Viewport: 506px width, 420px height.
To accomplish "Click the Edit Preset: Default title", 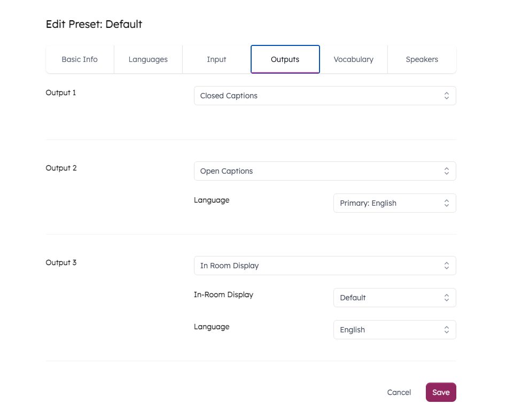I will (94, 24).
